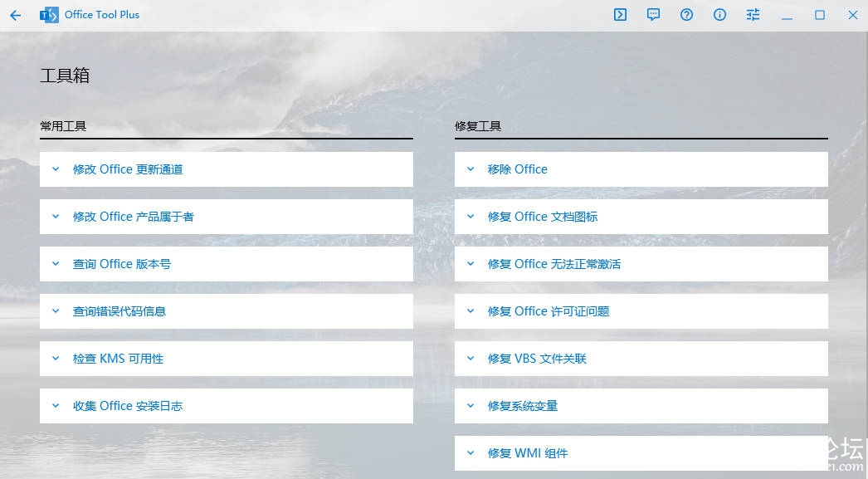Open the about info icon
Image resolution: width=868 pixels, height=479 pixels.
tap(719, 15)
